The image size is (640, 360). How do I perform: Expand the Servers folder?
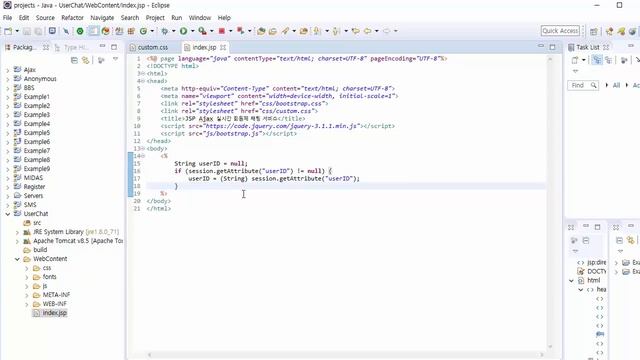click(7, 196)
